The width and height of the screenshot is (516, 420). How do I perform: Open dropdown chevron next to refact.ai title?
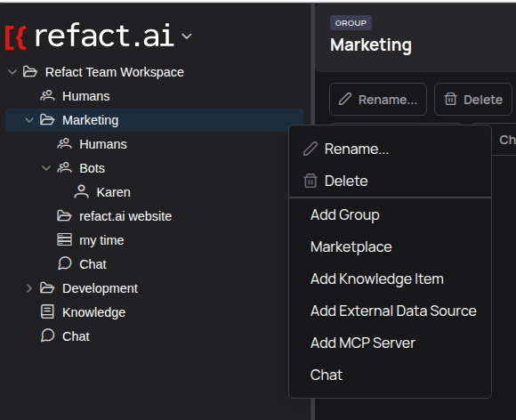coord(187,36)
